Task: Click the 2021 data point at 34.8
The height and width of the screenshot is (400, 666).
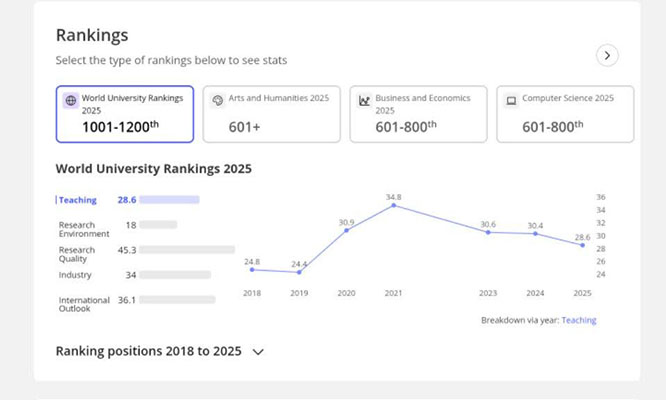Action: click(x=393, y=205)
